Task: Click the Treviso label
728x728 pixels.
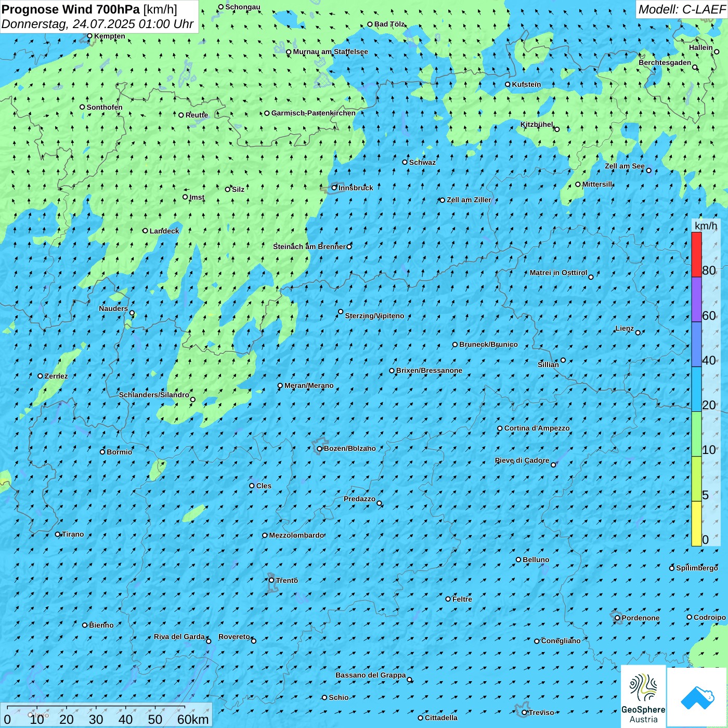Action: (x=541, y=712)
